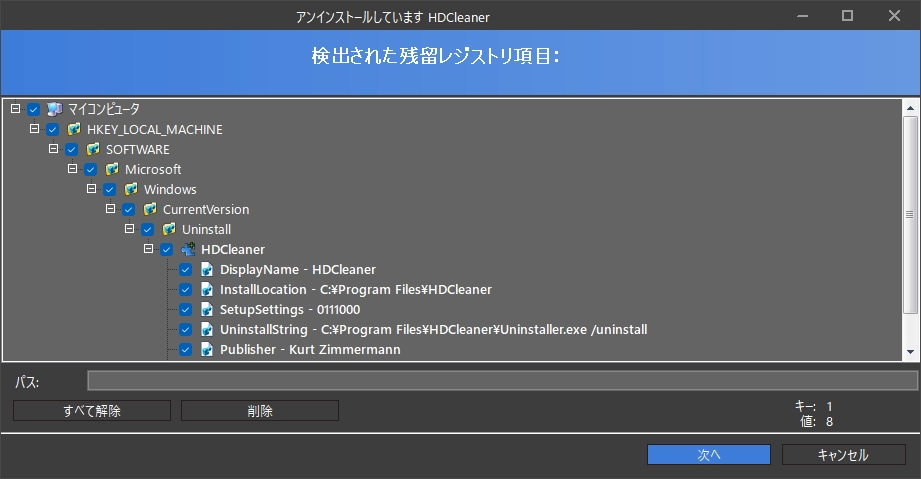Uncheck the マイコンピュータ checkbox
Screen dimensions: 921x479
pyautogui.click(x=33, y=109)
